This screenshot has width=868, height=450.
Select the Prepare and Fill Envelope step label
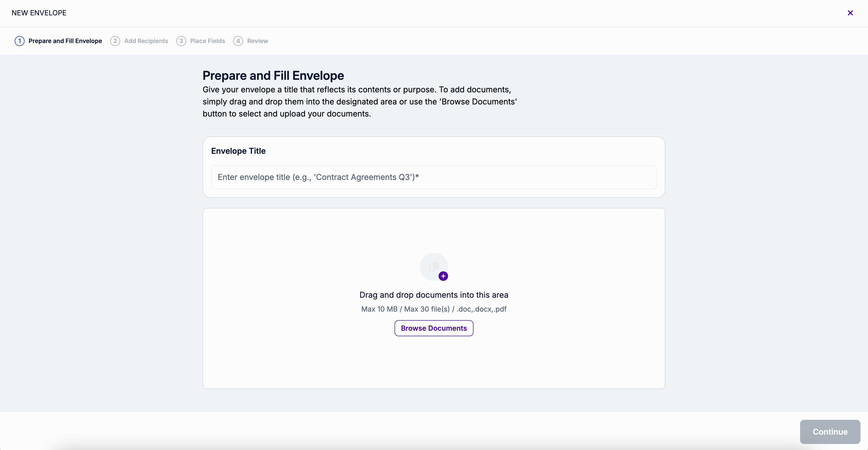pyautogui.click(x=65, y=41)
